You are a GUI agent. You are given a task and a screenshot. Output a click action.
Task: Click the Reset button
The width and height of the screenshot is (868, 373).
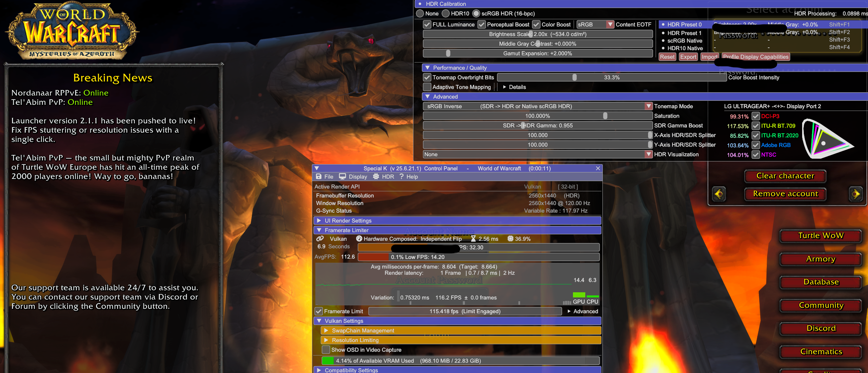pos(667,57)
